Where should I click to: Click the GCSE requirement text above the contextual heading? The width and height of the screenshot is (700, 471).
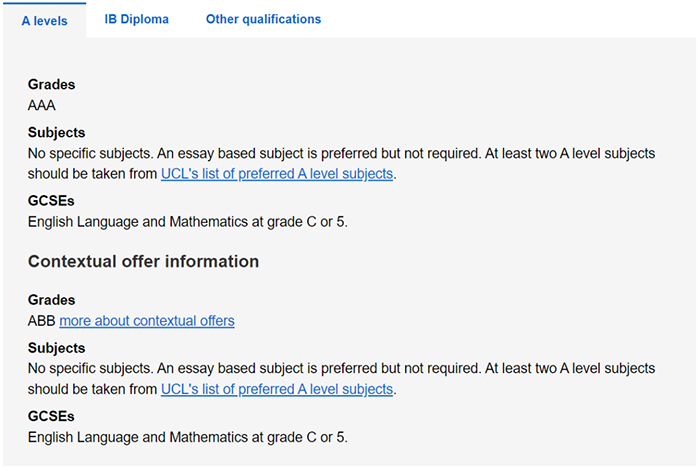[x=187, y=221]
